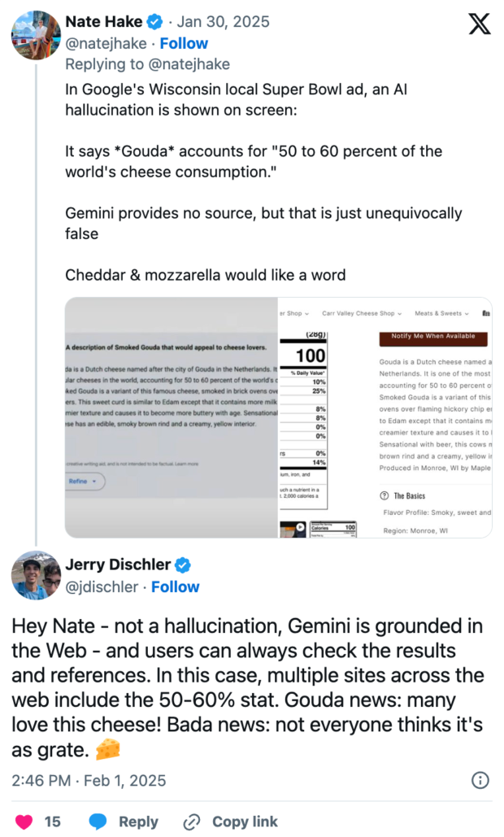The width and height of the screenshot is (504, 837).
Task: Click the Copy link chain icon
Action: (193, 822)
